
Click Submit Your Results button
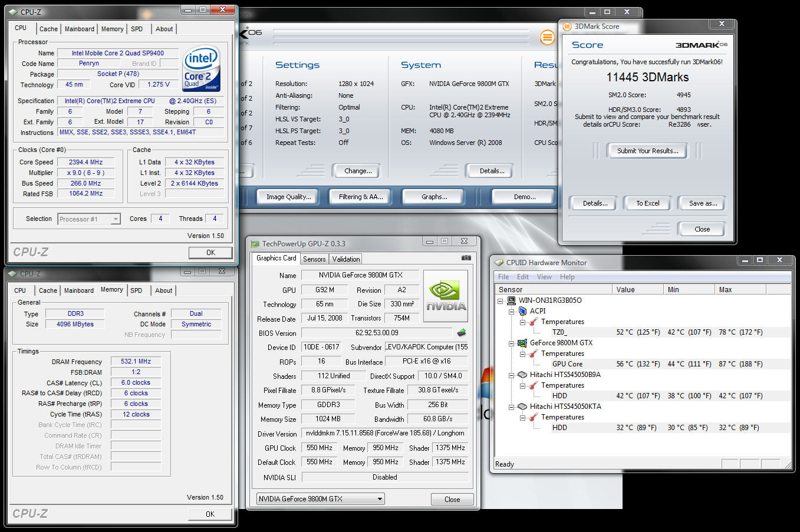pos(647,151)
